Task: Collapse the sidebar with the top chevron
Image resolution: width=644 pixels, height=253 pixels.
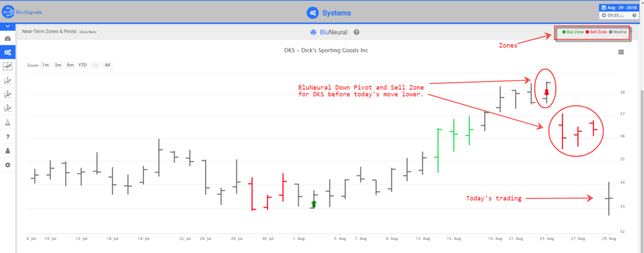Action: 8,26
